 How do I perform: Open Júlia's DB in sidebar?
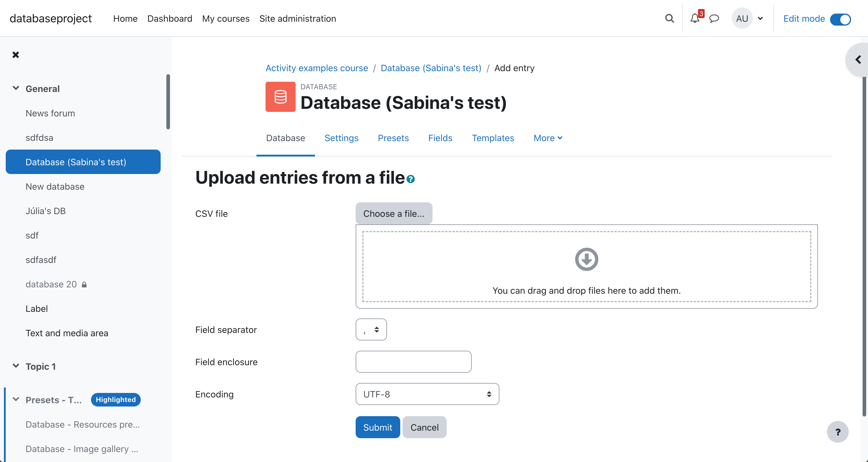[x=46, y=211]
